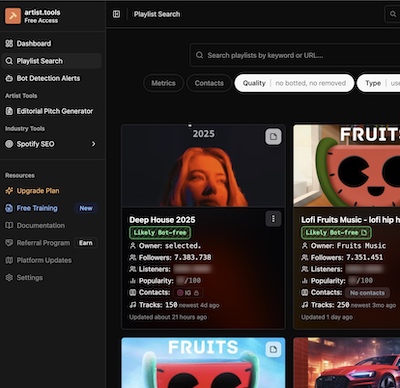The image size is (400, 388).
Task: Click Deep House 2025 cover image
Action: pos(203,166)
